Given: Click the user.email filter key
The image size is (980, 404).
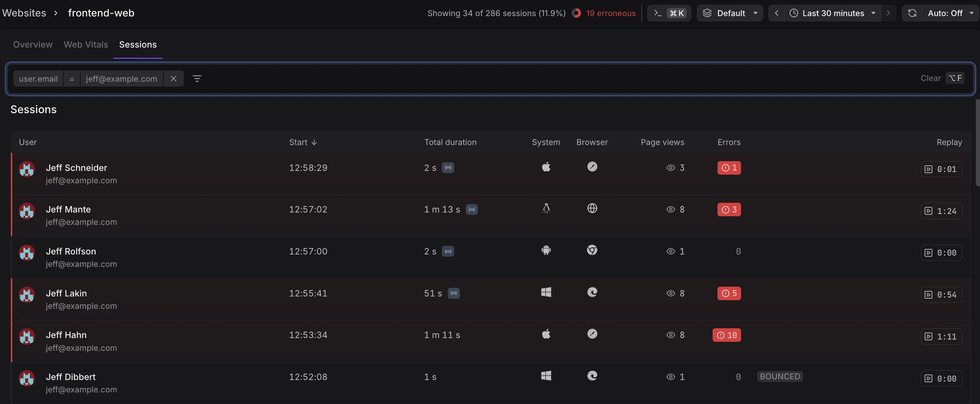Looking at the screenshot, I should point(38,78).
